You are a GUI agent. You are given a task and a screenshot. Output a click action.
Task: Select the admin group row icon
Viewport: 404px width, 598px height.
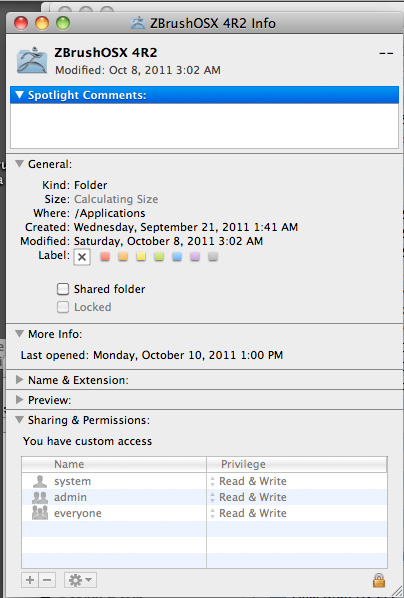(x=40, y=497)
